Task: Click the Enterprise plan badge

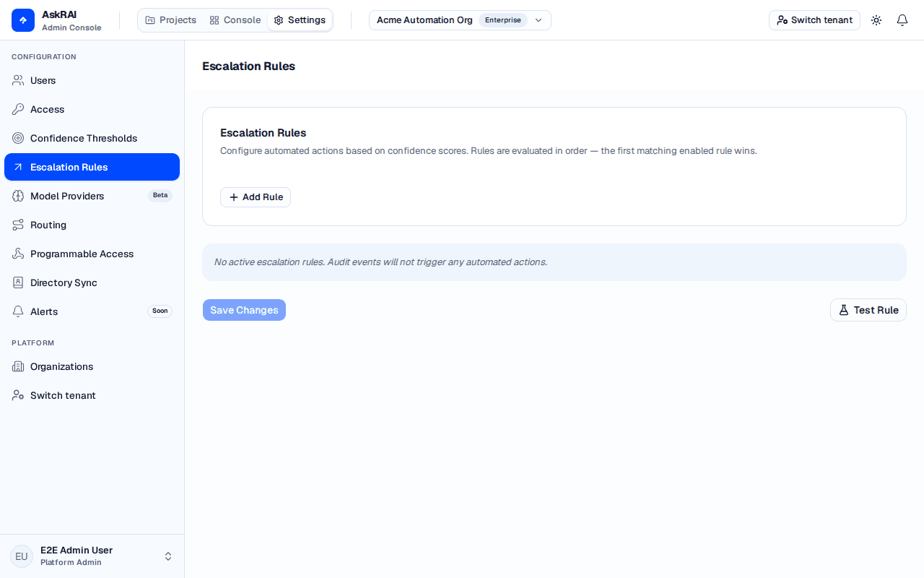Action: coord(503,20)
